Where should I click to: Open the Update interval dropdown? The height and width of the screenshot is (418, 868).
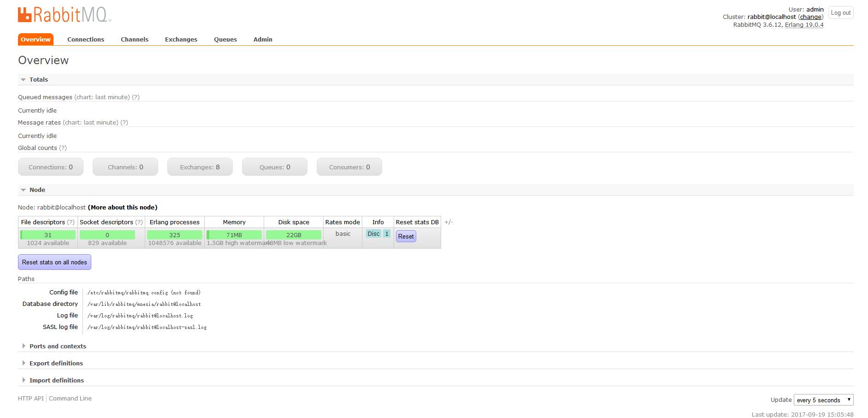coord(823,400)
